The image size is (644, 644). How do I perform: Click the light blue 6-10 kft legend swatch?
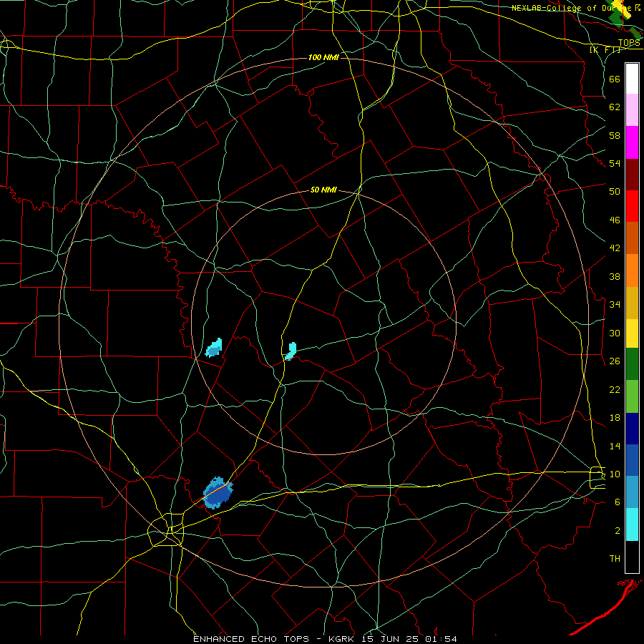(x=632, y=492)
